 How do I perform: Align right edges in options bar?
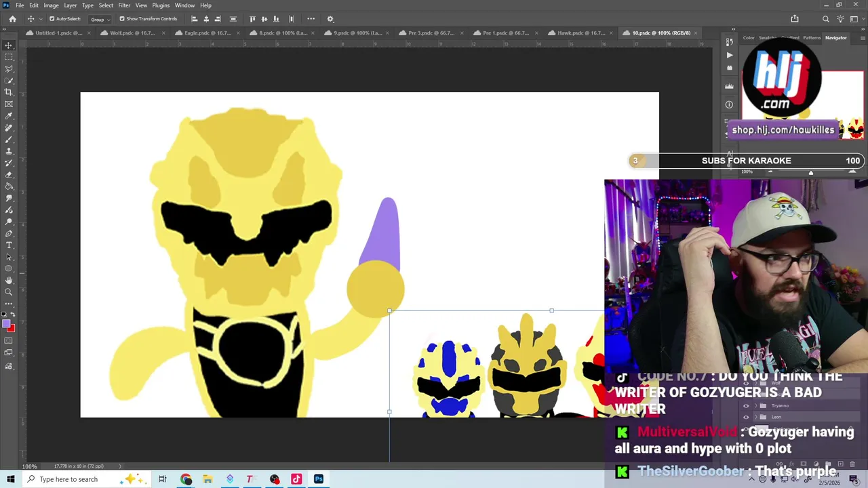tap(218, 19)
